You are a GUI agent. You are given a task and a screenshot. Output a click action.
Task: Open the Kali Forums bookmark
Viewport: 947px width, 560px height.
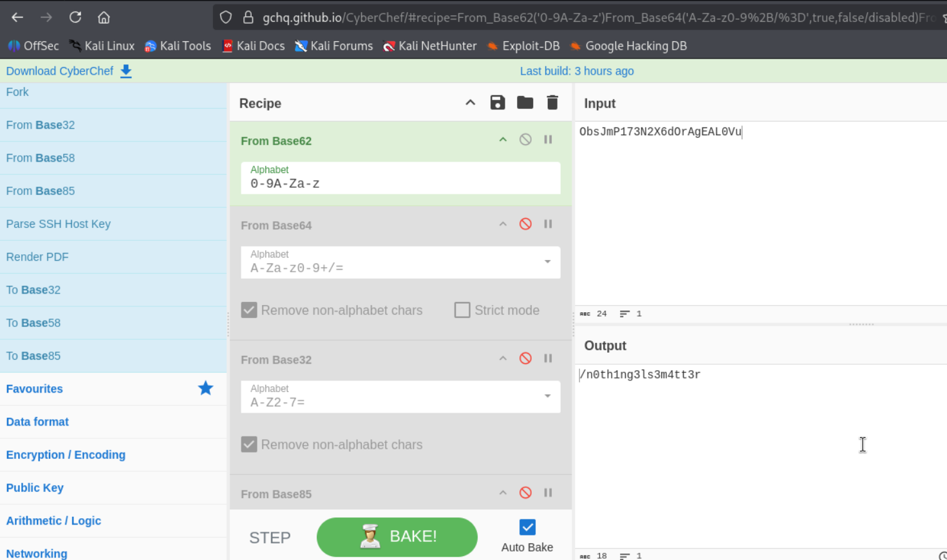333,46
